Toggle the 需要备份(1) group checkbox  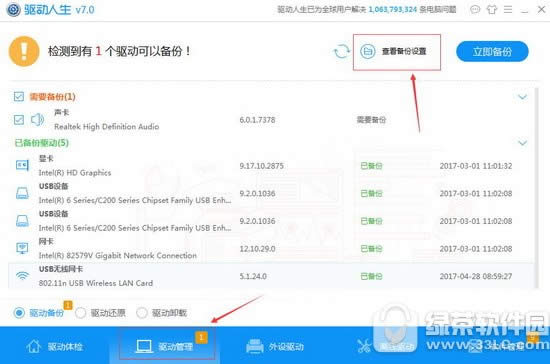[19, 96]
